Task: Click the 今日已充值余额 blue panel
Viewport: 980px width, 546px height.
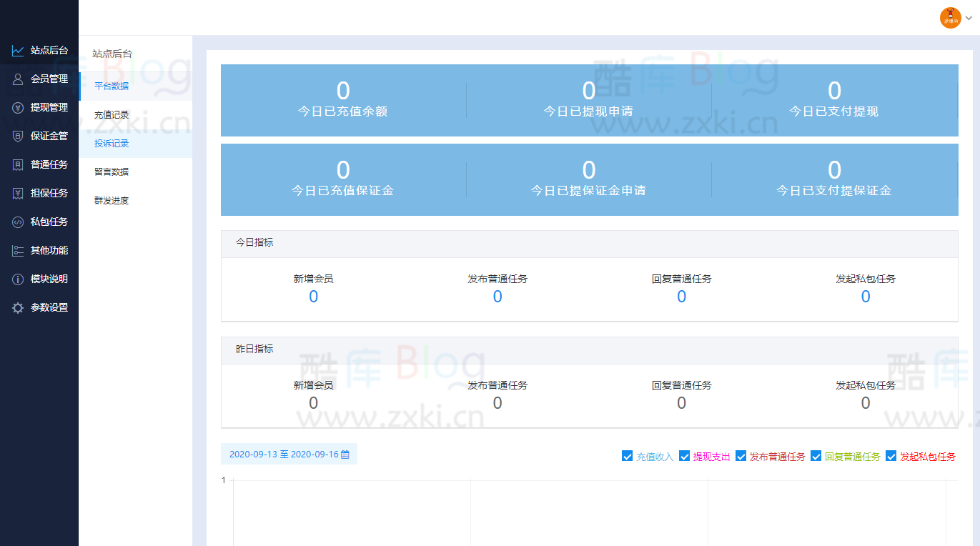Action: point(343,100)
